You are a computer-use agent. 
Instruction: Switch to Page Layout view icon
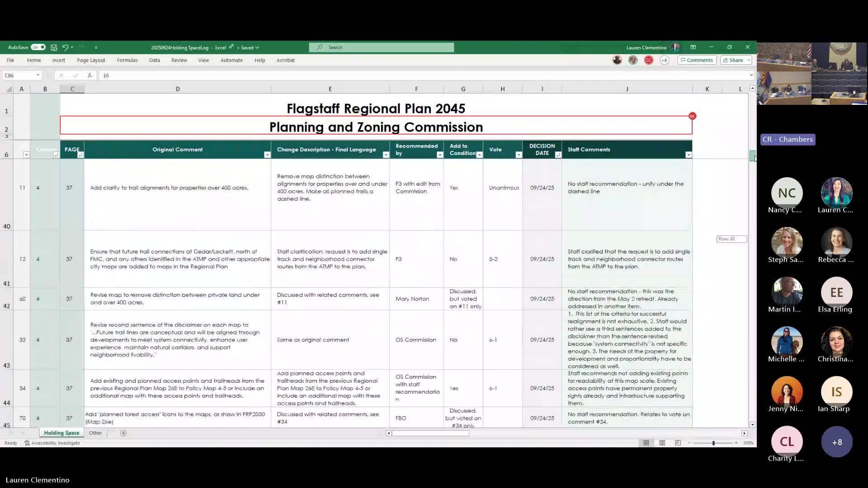tap(662, 443)
